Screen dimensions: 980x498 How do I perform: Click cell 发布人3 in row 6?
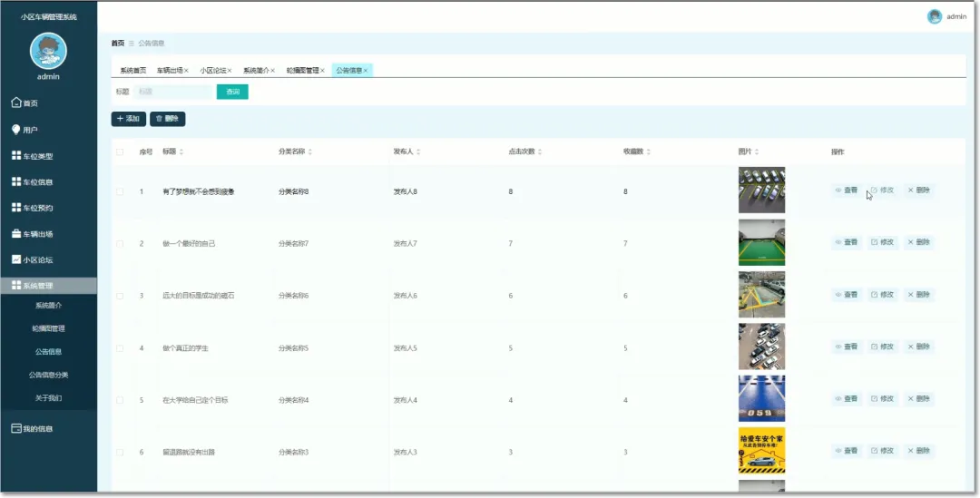(x=405, y=452)
